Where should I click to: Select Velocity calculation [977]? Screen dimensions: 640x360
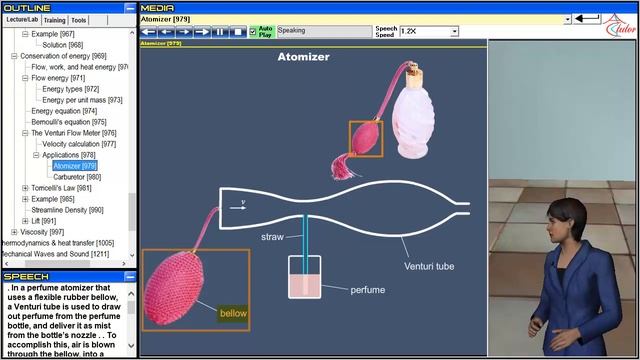pos(79,144)
